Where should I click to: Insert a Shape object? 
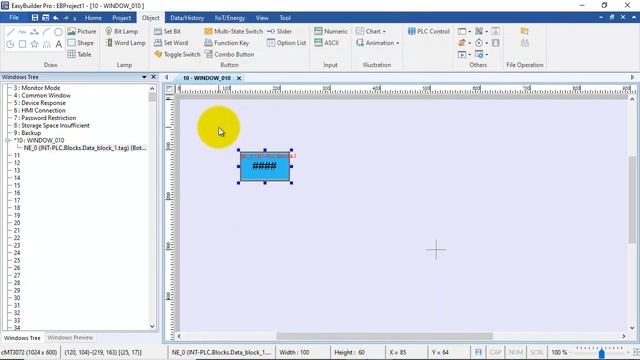tap(81, 42)
